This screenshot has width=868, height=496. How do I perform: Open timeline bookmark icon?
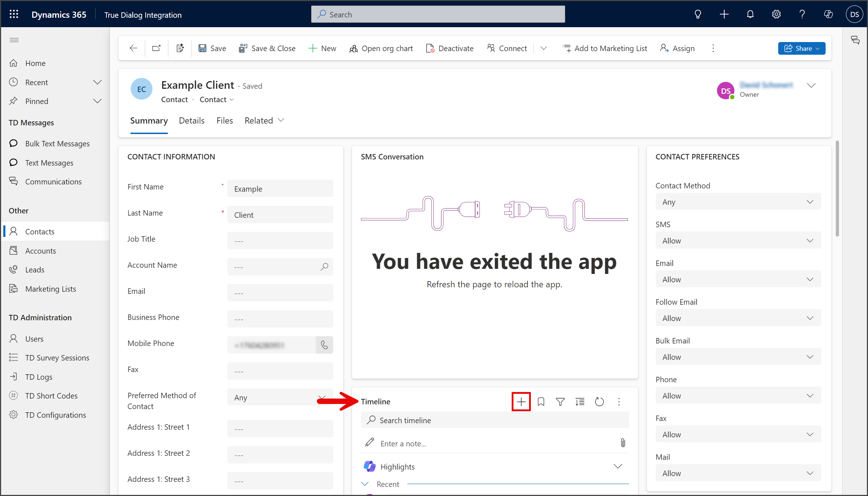point(541,401)
